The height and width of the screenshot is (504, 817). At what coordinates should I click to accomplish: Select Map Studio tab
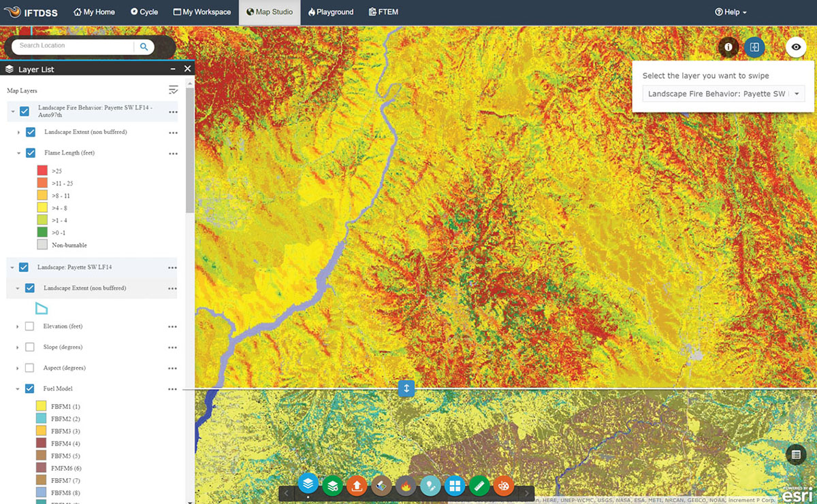coord(270,12)
